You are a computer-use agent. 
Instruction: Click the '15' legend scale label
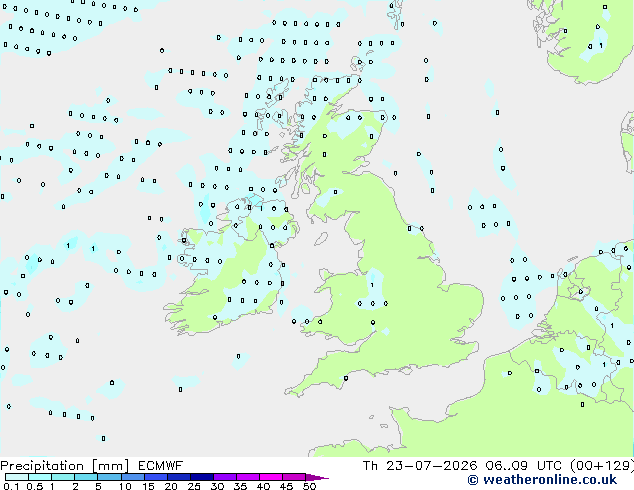(x=148, y=486)
